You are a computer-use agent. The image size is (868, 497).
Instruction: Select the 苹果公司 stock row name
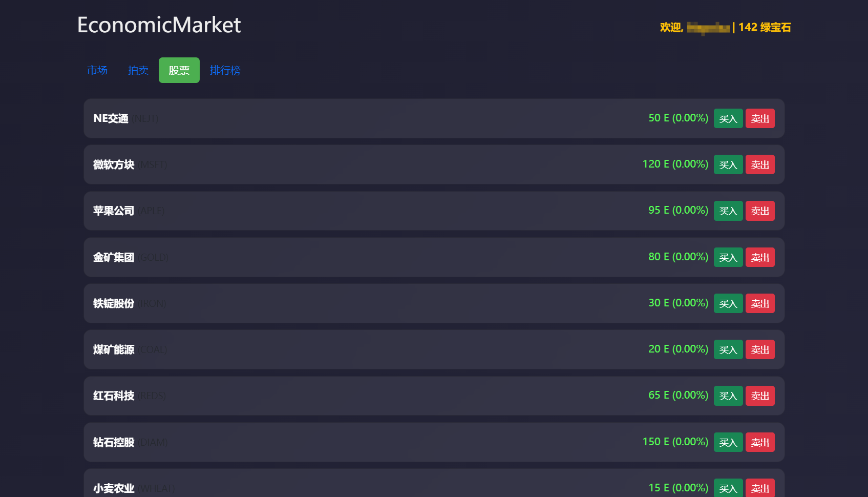point(114,211)
